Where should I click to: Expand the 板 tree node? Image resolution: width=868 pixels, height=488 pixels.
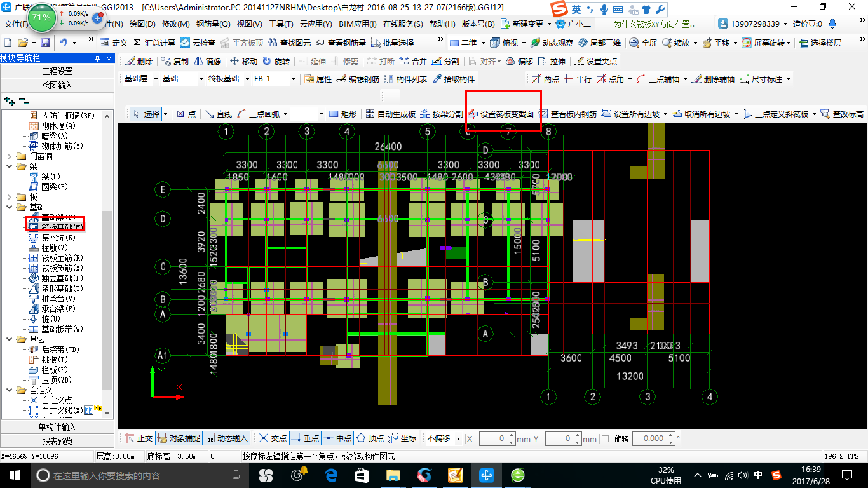8,197
